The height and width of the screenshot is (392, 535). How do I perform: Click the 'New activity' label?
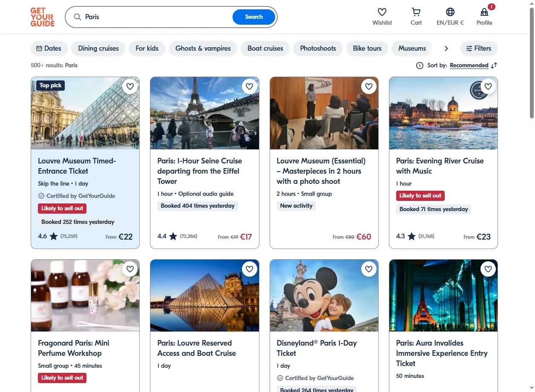(296, 206)
